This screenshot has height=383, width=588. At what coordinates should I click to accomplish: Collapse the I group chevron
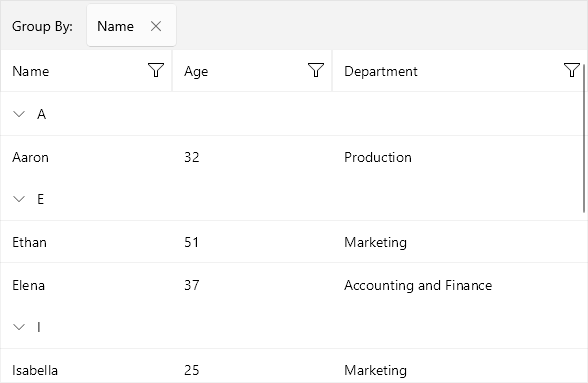(x=19, y=327)
